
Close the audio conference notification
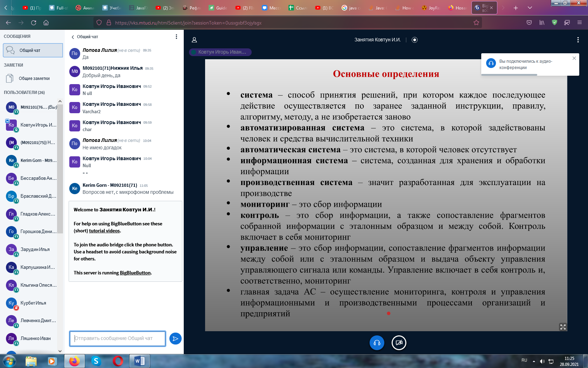[574, 58]
